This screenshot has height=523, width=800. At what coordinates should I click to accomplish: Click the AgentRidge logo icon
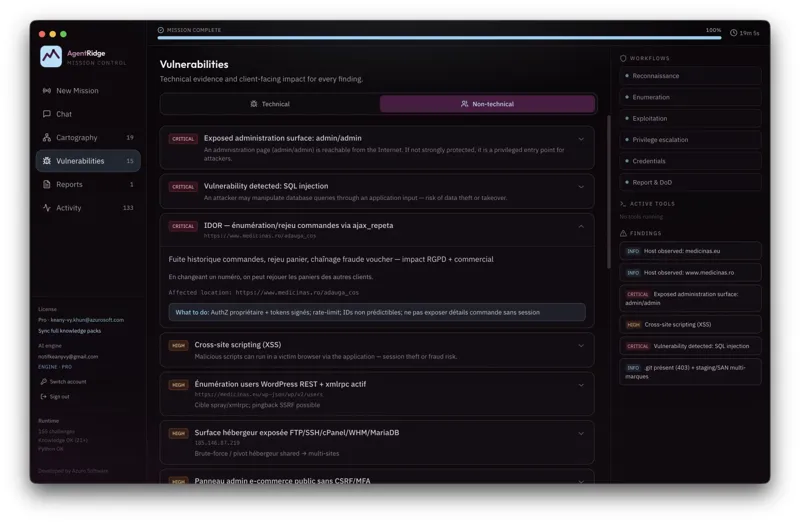[x=51, y=56]
